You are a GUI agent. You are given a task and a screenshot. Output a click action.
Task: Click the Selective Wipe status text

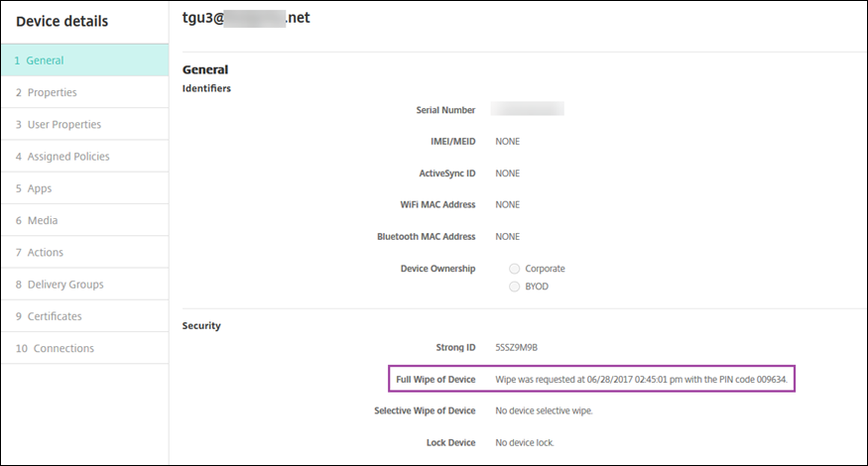coord(550,410)
